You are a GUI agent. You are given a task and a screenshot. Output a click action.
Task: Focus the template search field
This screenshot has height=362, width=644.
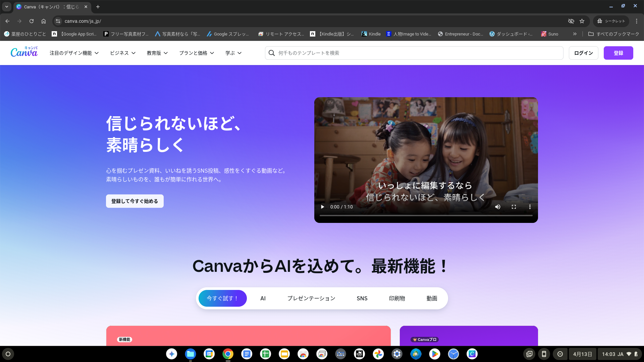coord(414,53)
